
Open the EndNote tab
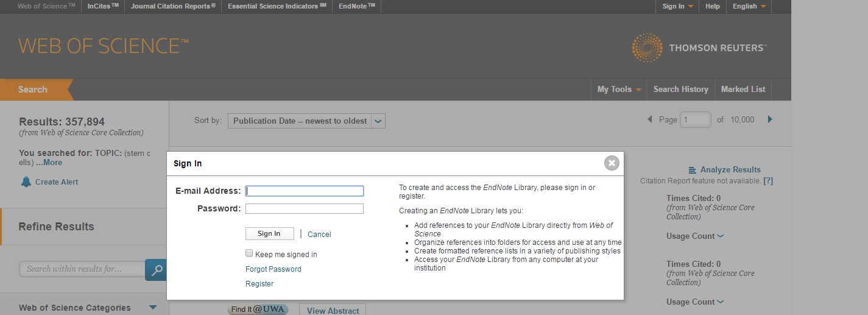point(357,6)
